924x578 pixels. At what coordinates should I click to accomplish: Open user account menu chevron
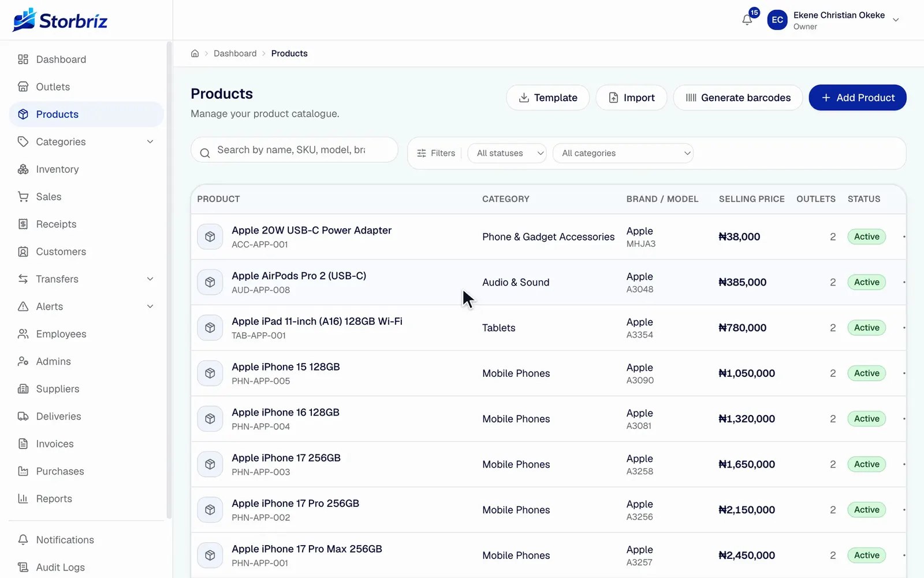click(896, 20)
